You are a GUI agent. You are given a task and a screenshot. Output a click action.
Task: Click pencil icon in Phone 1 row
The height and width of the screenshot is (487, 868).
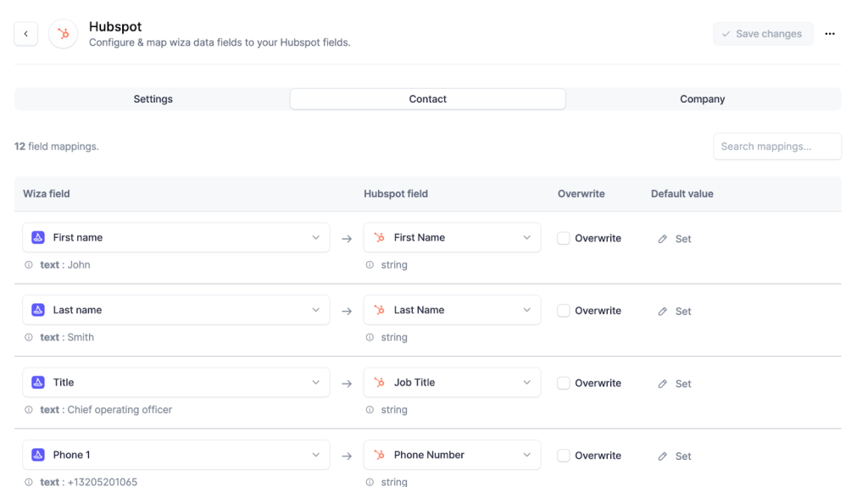coord(663,456)
